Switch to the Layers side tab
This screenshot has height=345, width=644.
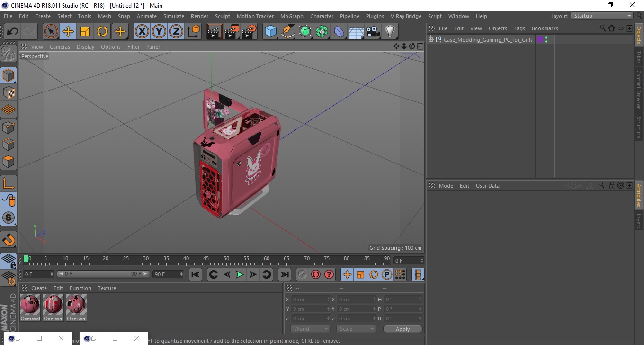click(639, 221)
